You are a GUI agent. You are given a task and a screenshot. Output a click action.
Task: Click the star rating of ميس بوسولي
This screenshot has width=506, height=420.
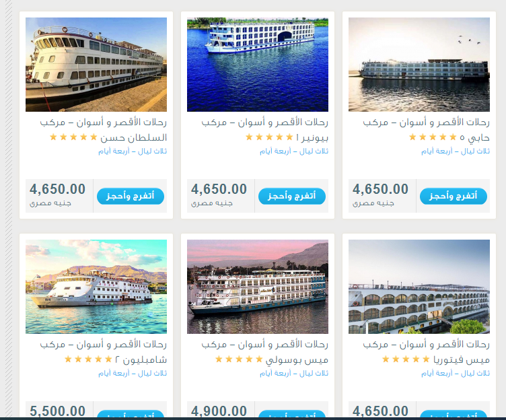coord(239,359)
